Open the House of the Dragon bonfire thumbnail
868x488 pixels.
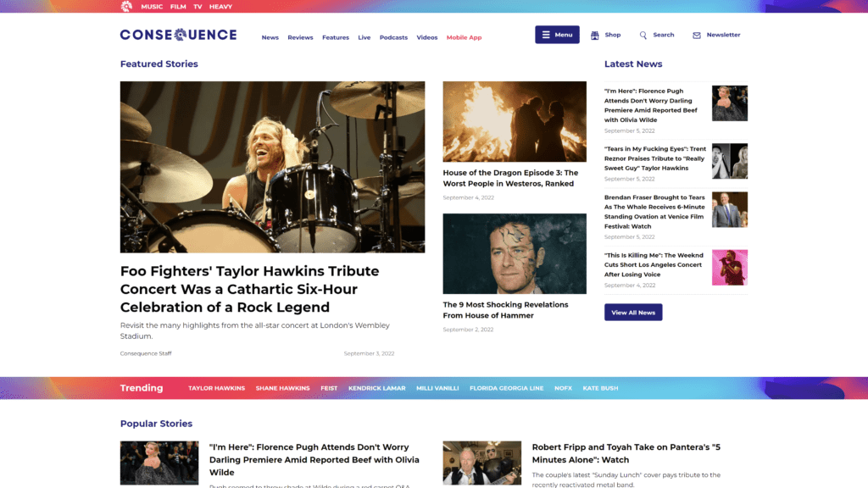pyautogui.click(x=515, y=121)
